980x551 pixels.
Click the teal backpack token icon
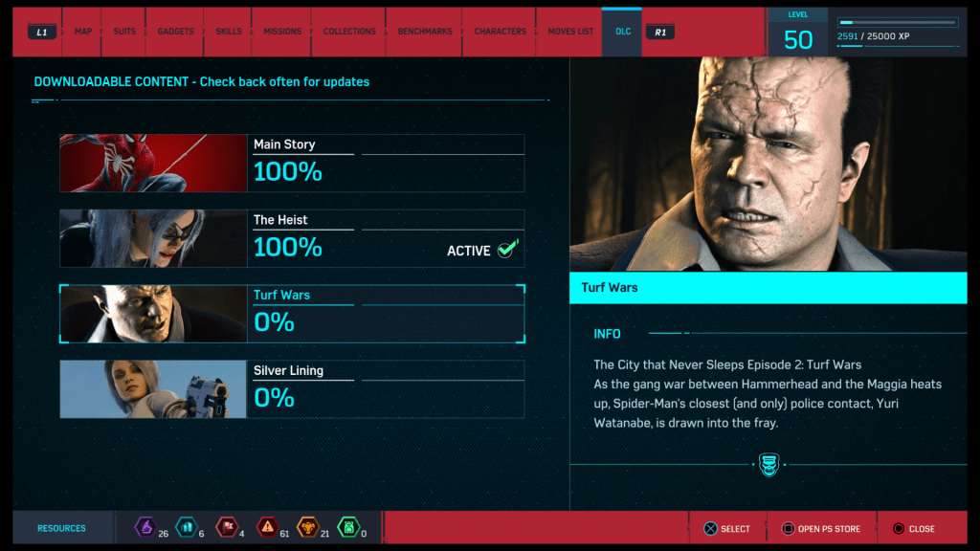186,527
